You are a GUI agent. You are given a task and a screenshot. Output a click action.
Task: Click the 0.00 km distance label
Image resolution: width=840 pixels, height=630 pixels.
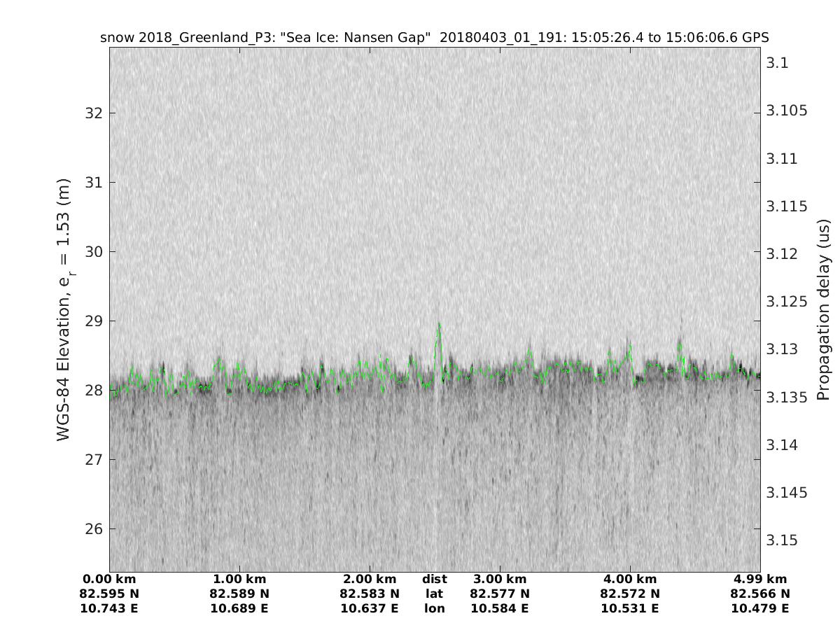click(110, 579)
